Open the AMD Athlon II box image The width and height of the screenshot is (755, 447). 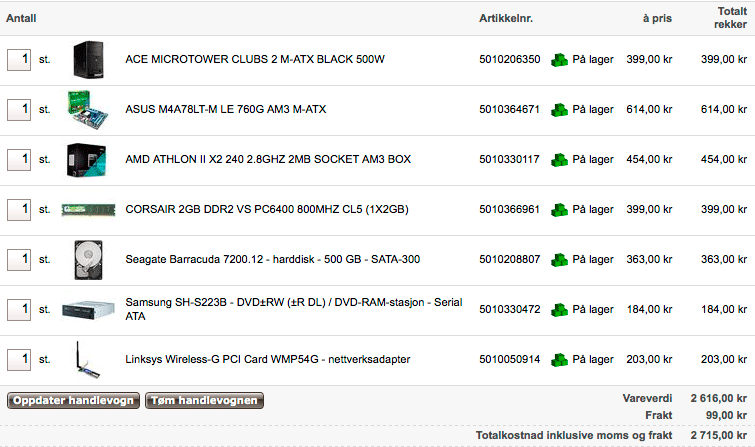87,160
